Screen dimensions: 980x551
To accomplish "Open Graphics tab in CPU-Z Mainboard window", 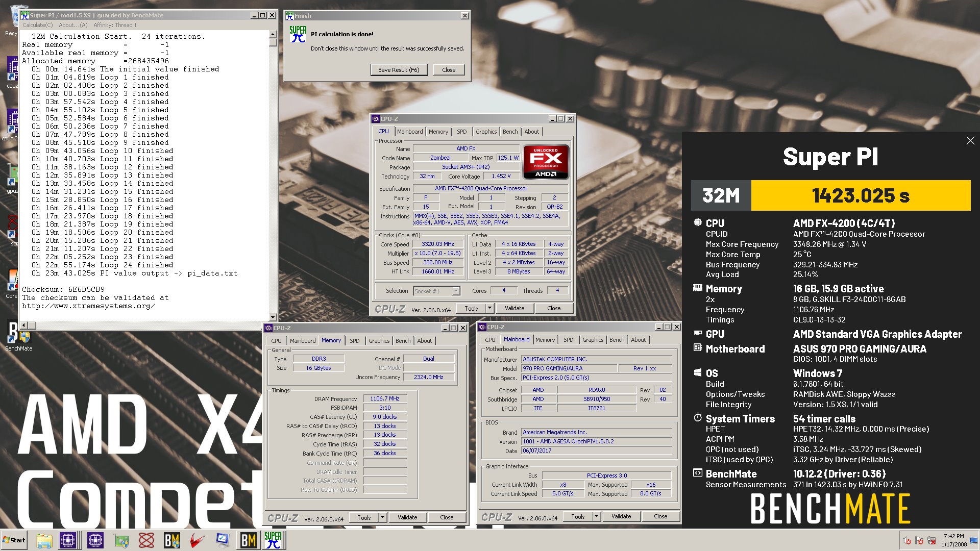I will pyautogui.click(x=593, y=340).
